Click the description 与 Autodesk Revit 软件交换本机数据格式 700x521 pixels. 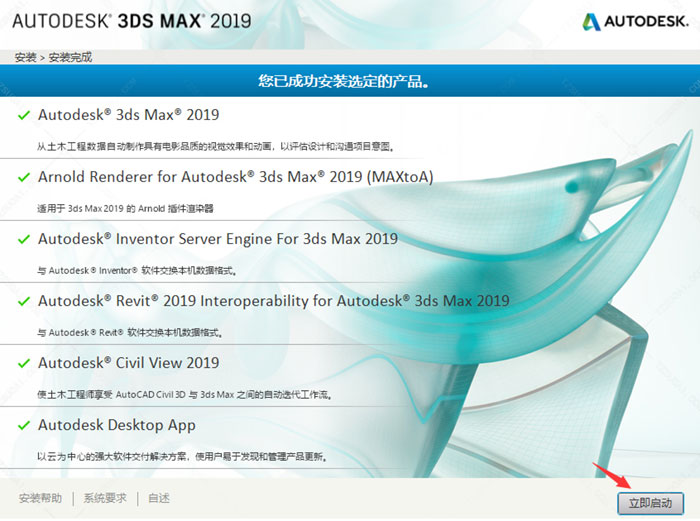pyautogui.click(x=129, y=333)
